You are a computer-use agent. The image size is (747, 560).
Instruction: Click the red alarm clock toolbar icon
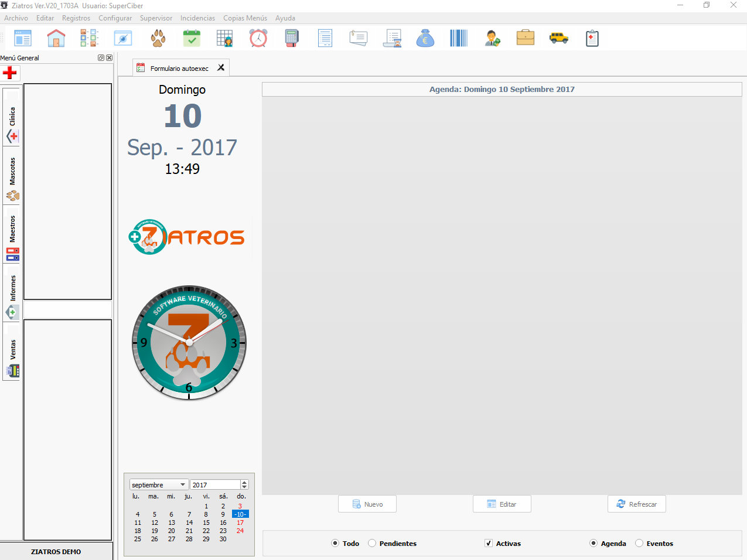click(258, 39)
